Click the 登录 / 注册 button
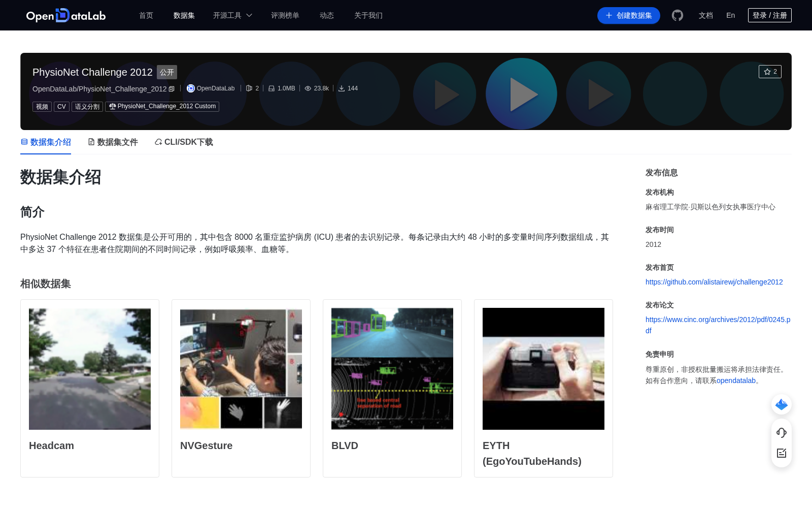 pyautogui.click(x=770, y=15)
